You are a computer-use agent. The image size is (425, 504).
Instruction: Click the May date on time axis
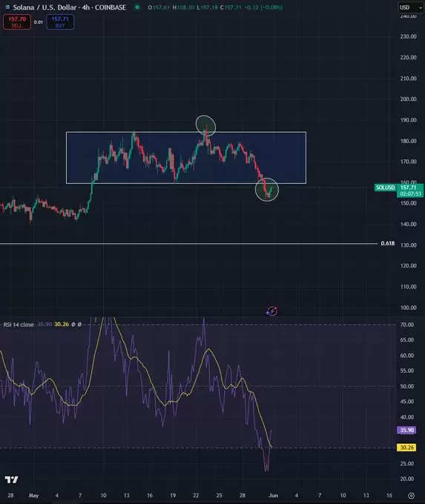pos(33,495)
